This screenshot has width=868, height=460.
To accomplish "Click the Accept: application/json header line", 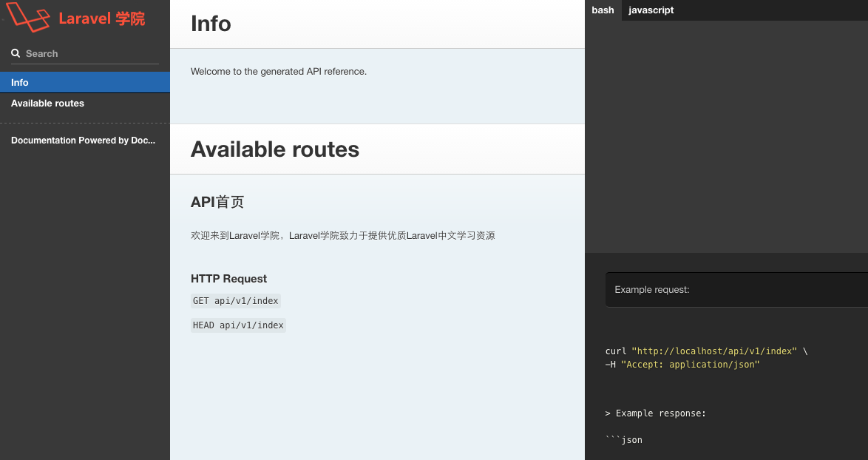I will click(x=682, y=365).
